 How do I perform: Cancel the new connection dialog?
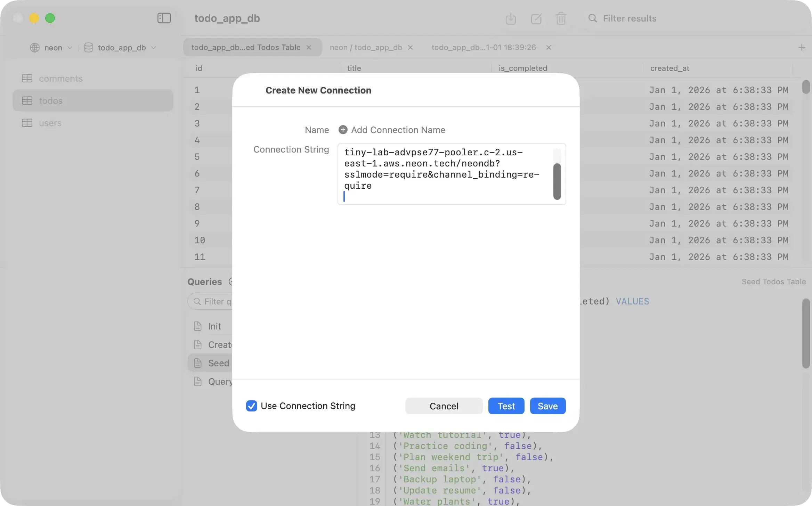pos(444,406)
